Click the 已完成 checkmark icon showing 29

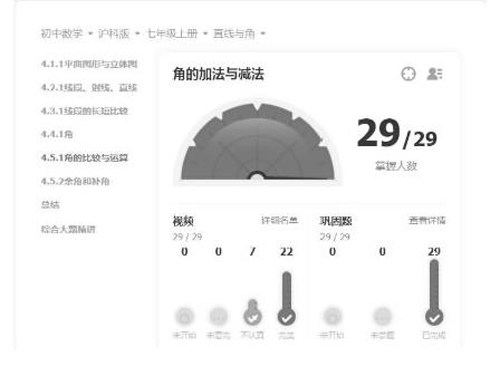click(x=434, y=317)
